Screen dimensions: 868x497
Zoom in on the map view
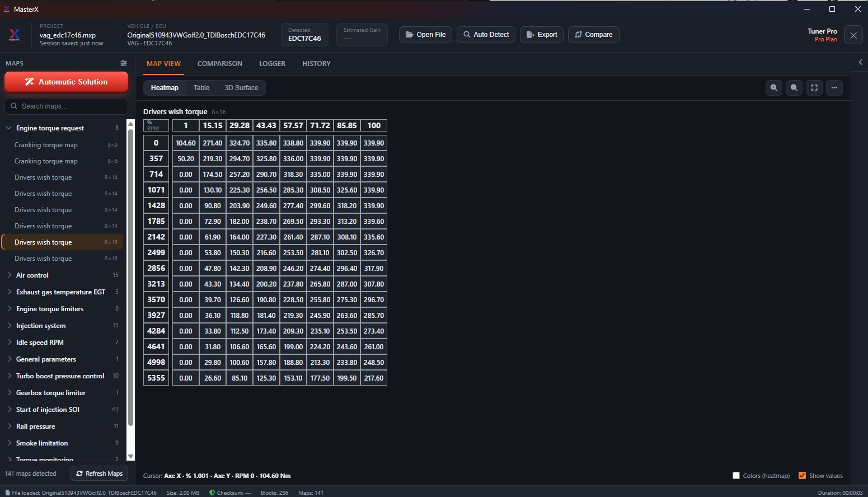(774, 88)
